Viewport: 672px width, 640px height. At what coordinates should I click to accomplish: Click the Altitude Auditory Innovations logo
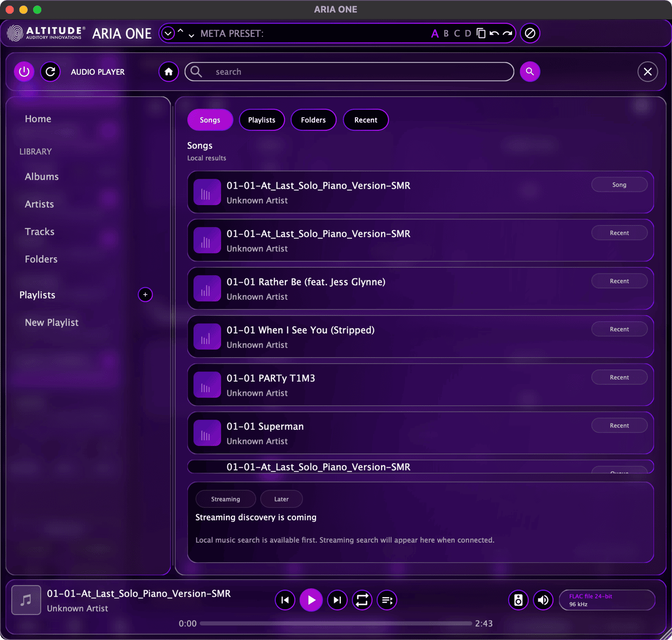pos(46,33)
